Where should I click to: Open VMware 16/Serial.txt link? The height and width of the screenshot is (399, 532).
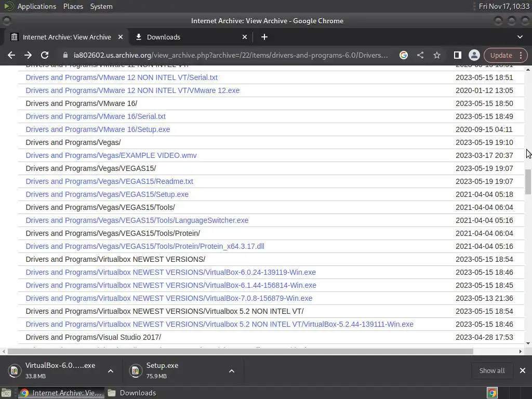(96, 116)
